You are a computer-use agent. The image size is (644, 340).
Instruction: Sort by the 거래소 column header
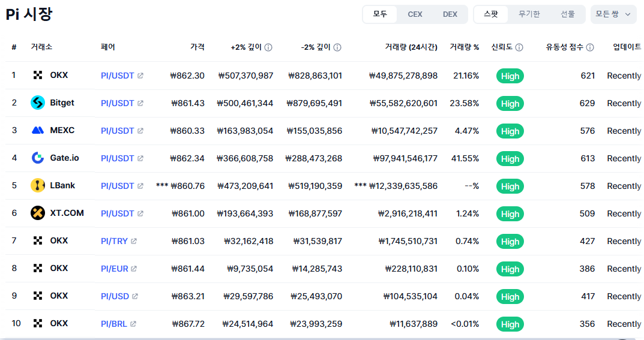[41, 47]
